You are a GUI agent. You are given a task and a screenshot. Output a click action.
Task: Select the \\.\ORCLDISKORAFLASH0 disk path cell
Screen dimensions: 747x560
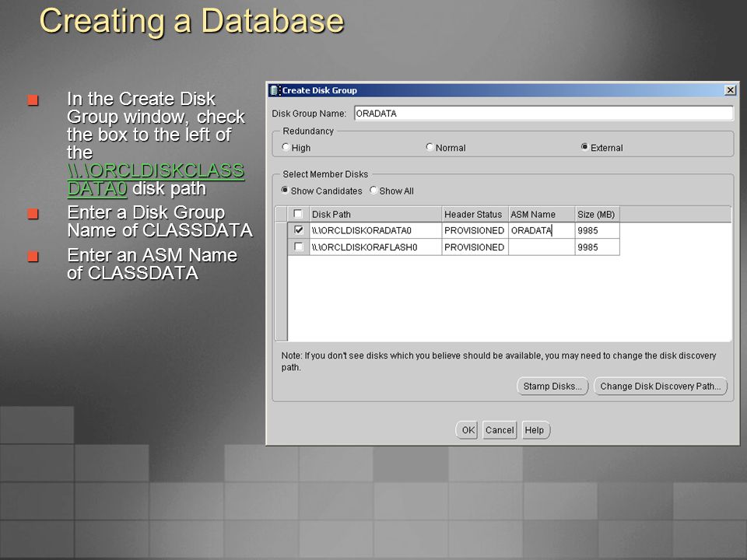click(x=375, y=247)
